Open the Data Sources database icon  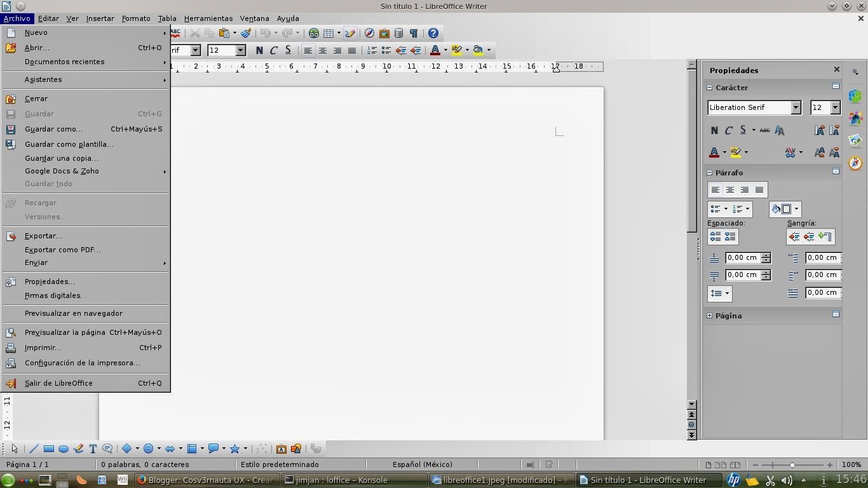(398, 33)
